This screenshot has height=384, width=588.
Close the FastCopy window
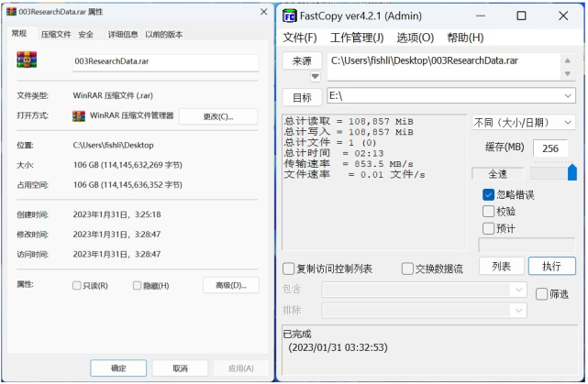point(563,16)
